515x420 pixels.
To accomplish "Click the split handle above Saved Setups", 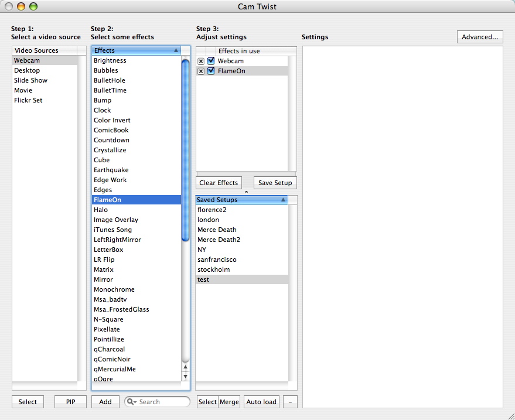I will click(x=246, y=192).
